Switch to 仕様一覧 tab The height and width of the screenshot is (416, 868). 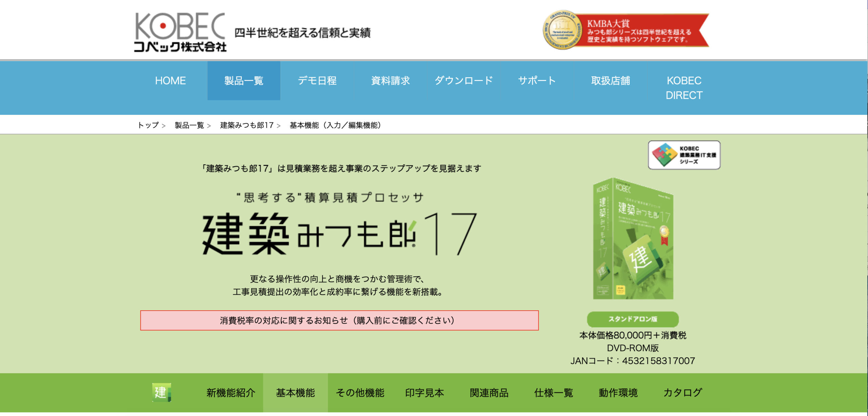pos(554,393)
